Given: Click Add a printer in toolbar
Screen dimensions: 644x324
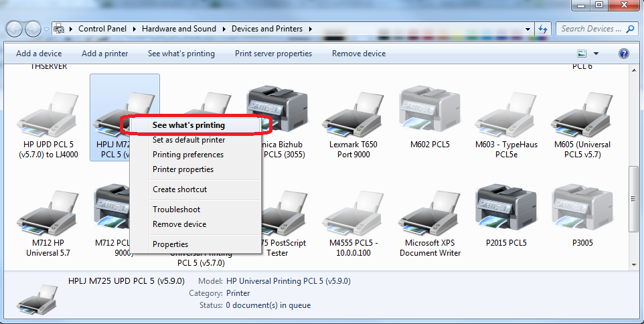Looking at the screenshot, I should pyautogui.click(x=104, y=54).
